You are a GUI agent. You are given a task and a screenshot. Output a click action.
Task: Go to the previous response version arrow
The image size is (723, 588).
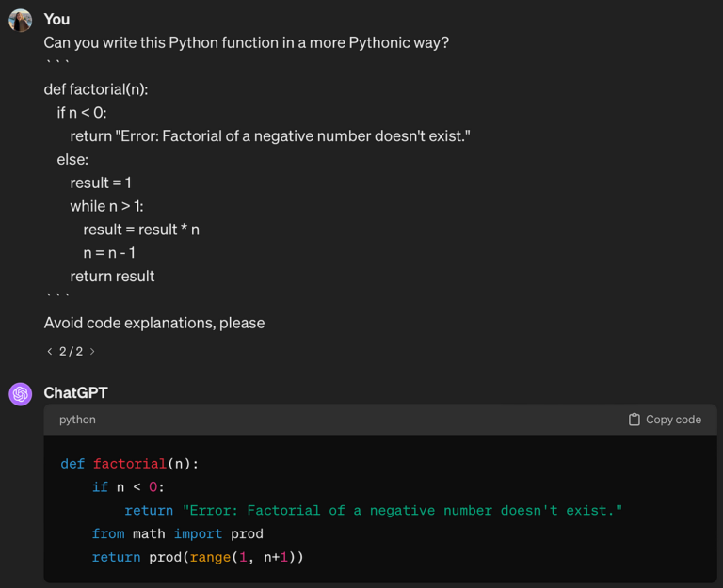(x=50, y=351)
